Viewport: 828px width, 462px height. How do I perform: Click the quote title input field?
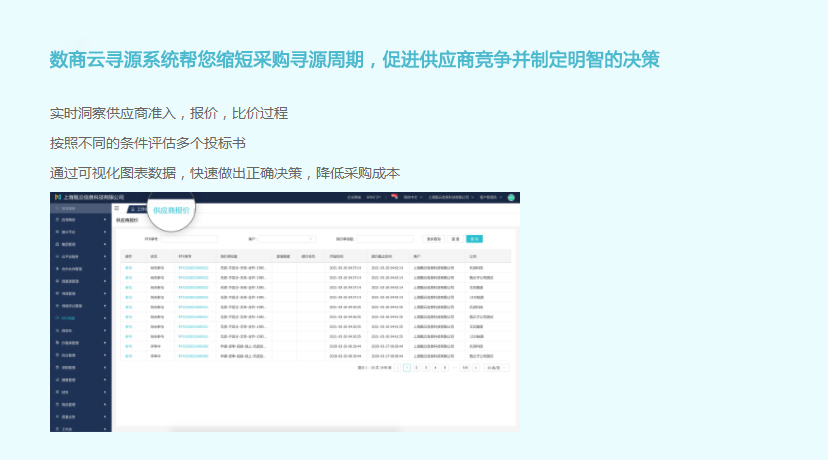click(384, 239)
